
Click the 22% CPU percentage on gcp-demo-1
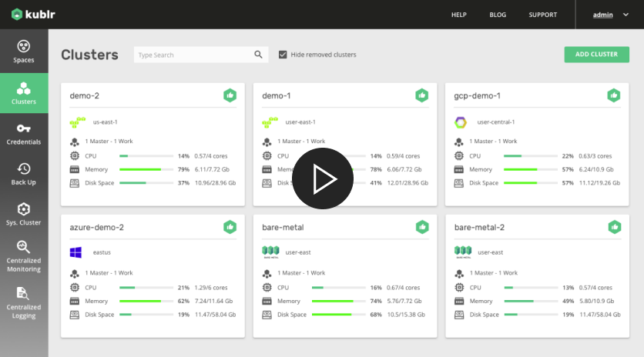[568, 156]
